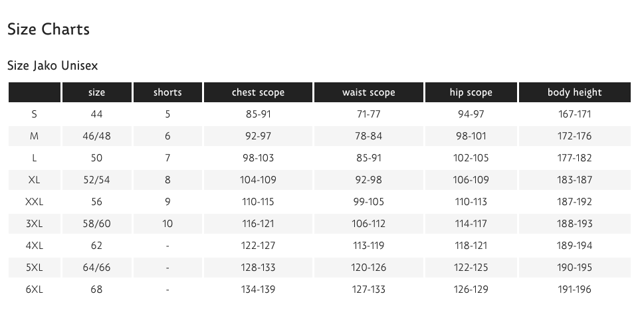Select the XL row label
Image resolution: width=644 pixels, height=320 pixels.
click(x=34, y=180)
